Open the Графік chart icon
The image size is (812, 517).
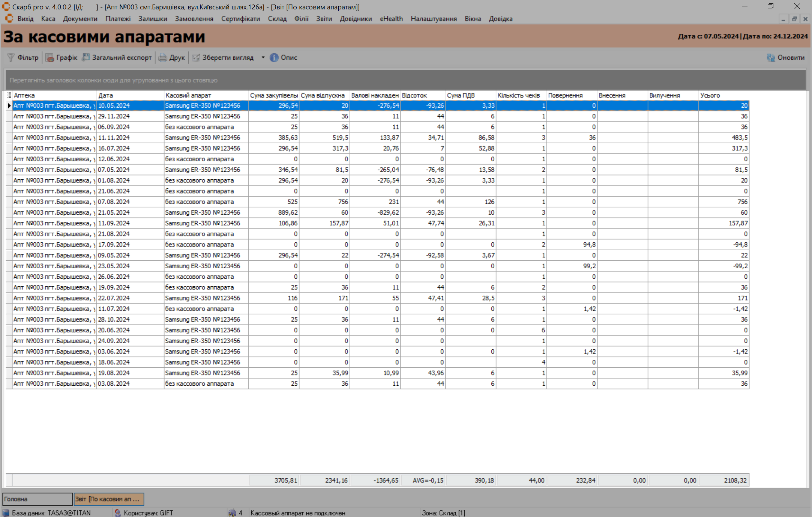pos(50,57)
